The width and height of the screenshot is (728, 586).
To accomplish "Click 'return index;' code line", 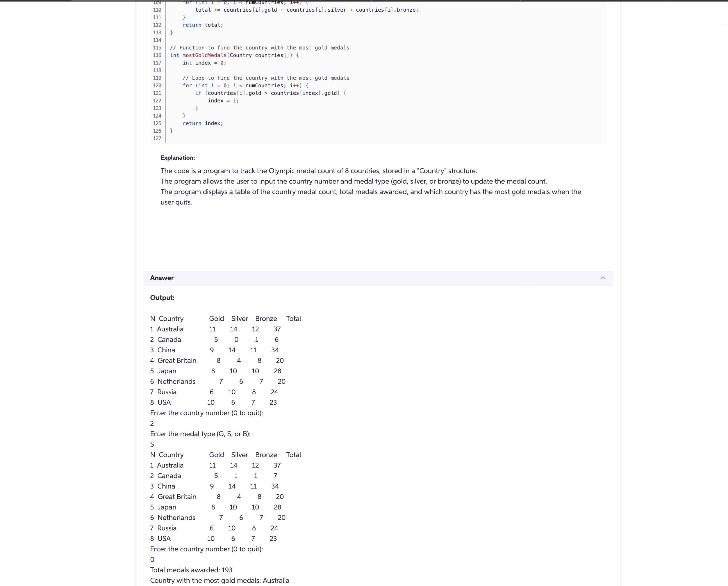I will coord(203,123).
